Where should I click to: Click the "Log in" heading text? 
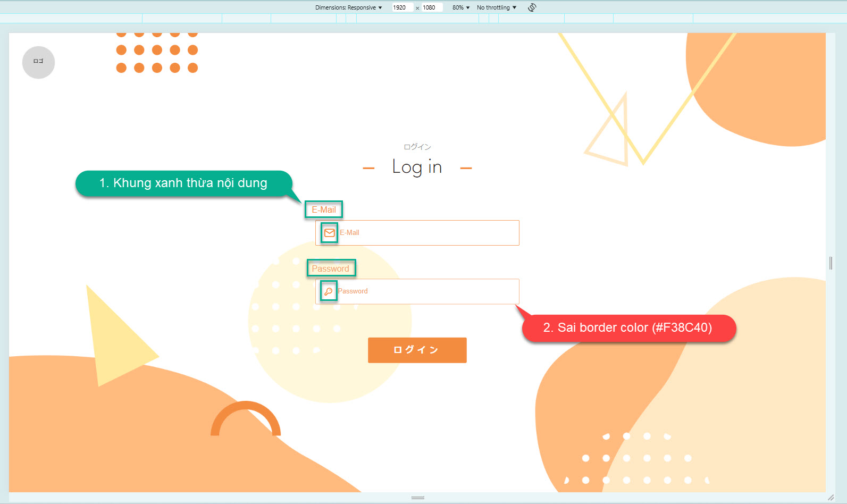tap(417, 167)
